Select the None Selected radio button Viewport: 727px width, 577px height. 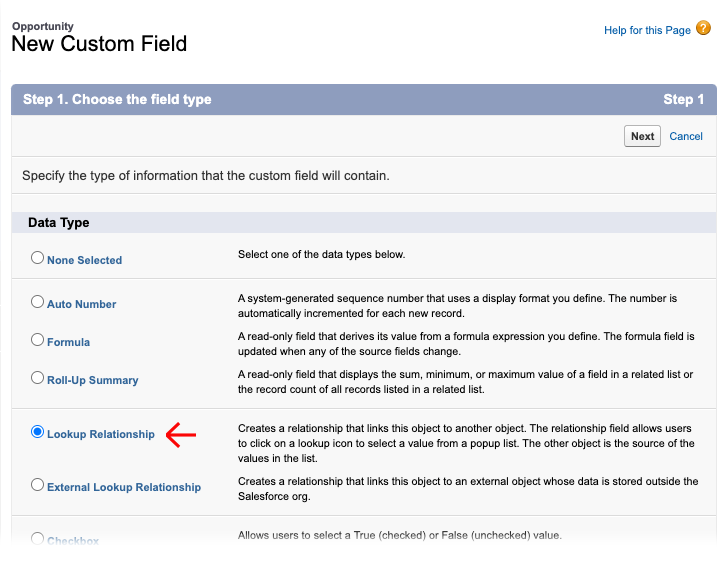(37, 257)
